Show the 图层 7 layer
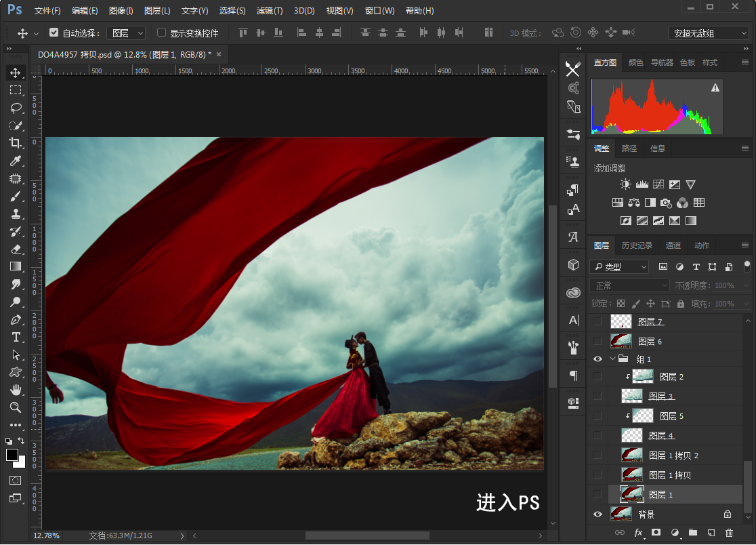 (x=598, y=321)
